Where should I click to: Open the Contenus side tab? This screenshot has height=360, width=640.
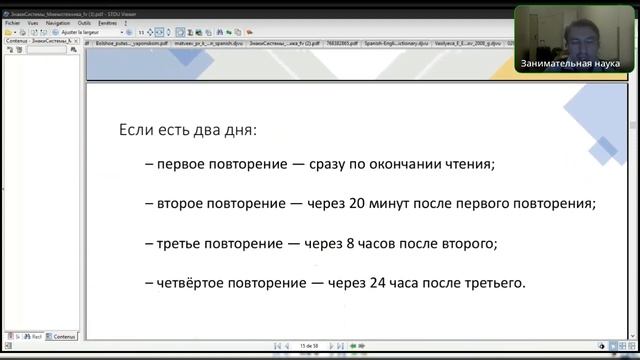pyautogui.click(x=61, y=336)
